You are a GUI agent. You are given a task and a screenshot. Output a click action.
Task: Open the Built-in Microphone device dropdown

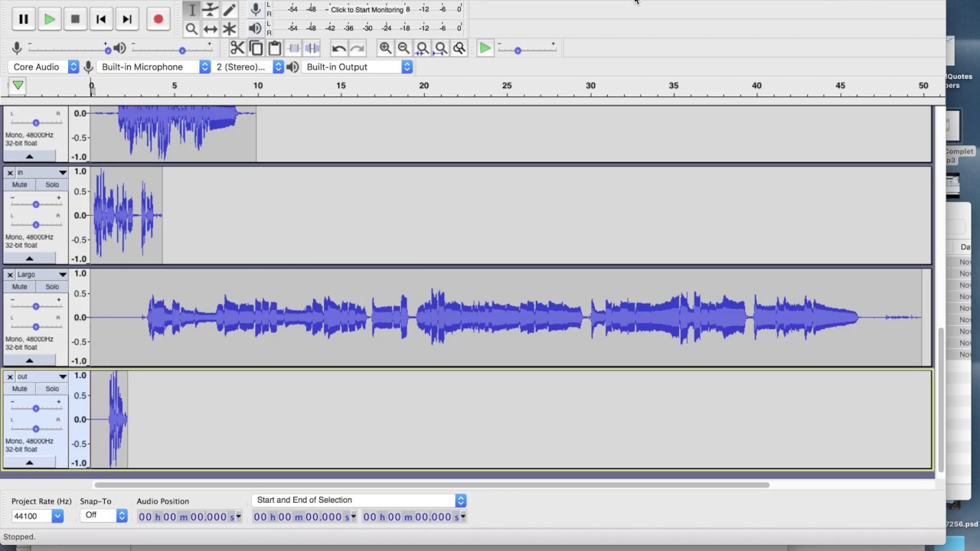click(x=153, y=67)
